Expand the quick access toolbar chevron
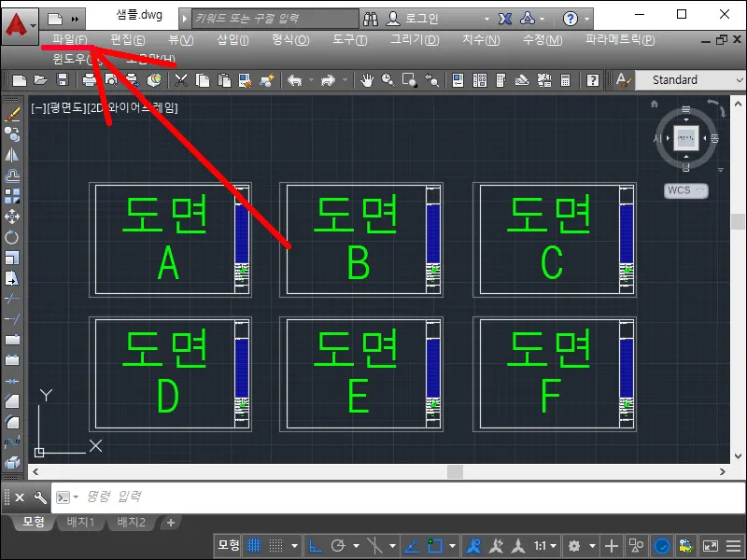747x560 pixels. (76, 19)
